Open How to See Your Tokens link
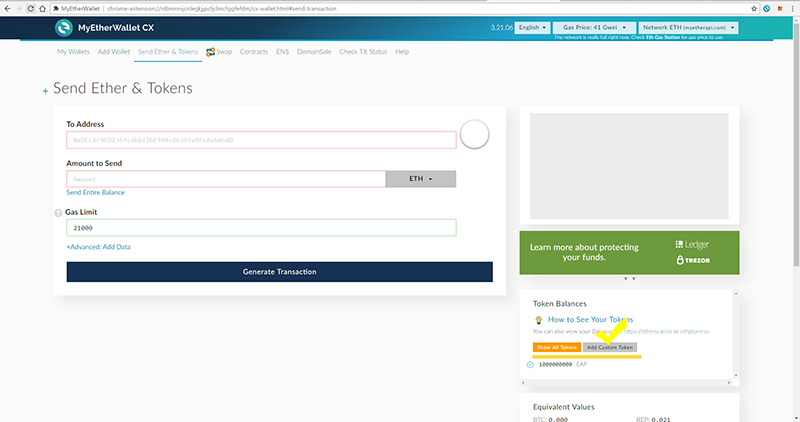This screenshot has height=422, width=800. click(x=590, y=319)
